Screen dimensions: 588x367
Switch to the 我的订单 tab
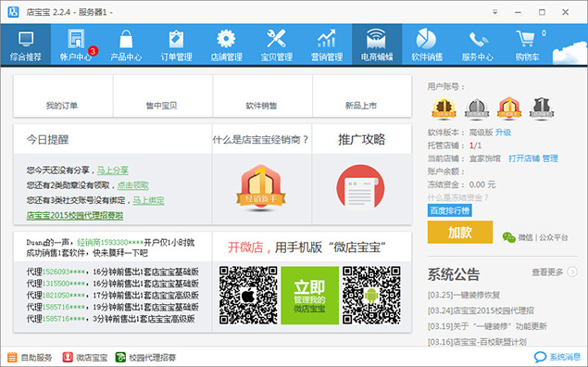(63, 96)
